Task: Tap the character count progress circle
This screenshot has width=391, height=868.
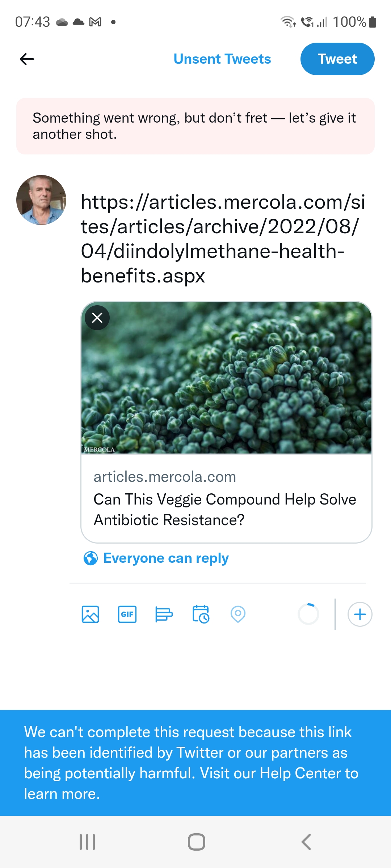Action: [308, 614]
